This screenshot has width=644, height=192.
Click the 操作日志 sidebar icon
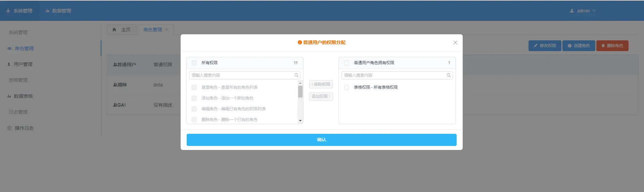pyautogui.click(x=9, y=128)
